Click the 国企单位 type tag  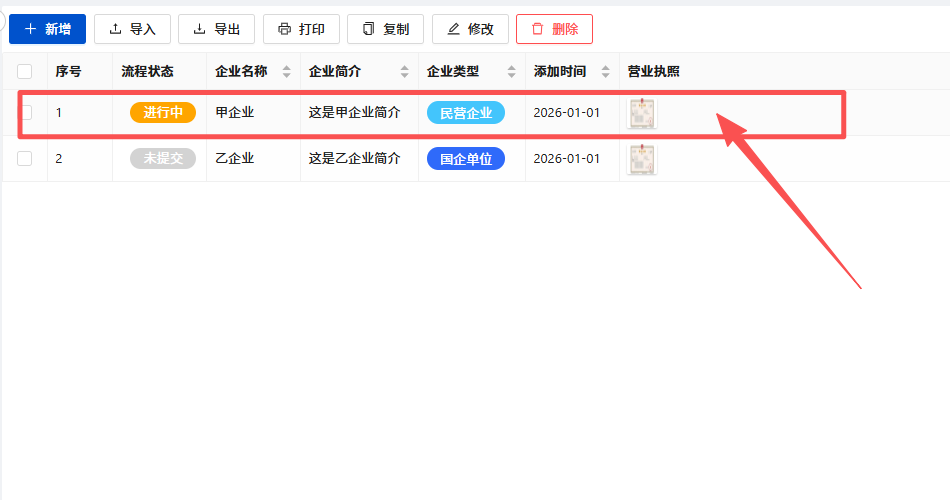point(466,159)
